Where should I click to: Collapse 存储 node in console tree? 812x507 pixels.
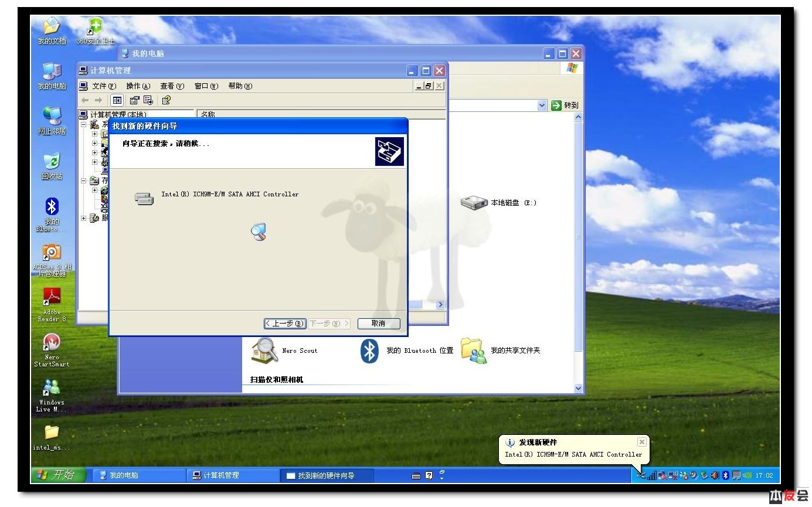[x=83, y=181]
